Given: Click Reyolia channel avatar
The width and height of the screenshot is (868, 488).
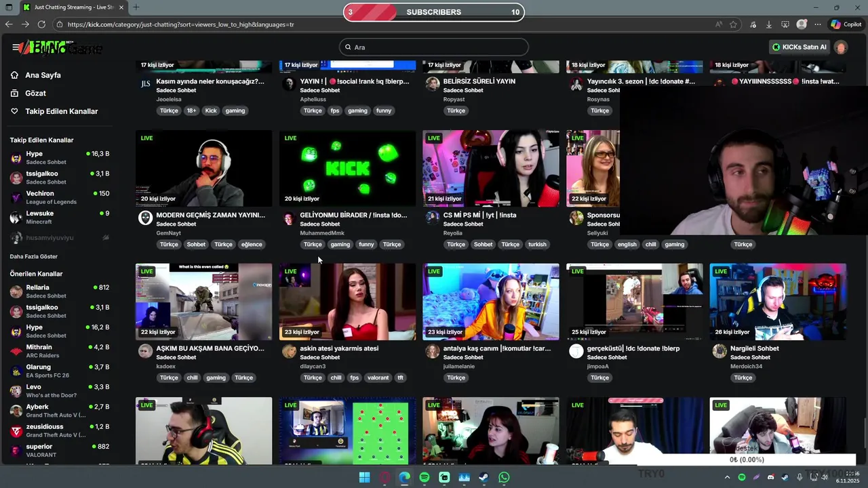Looking at the screenshot, I should pos(433,218).
